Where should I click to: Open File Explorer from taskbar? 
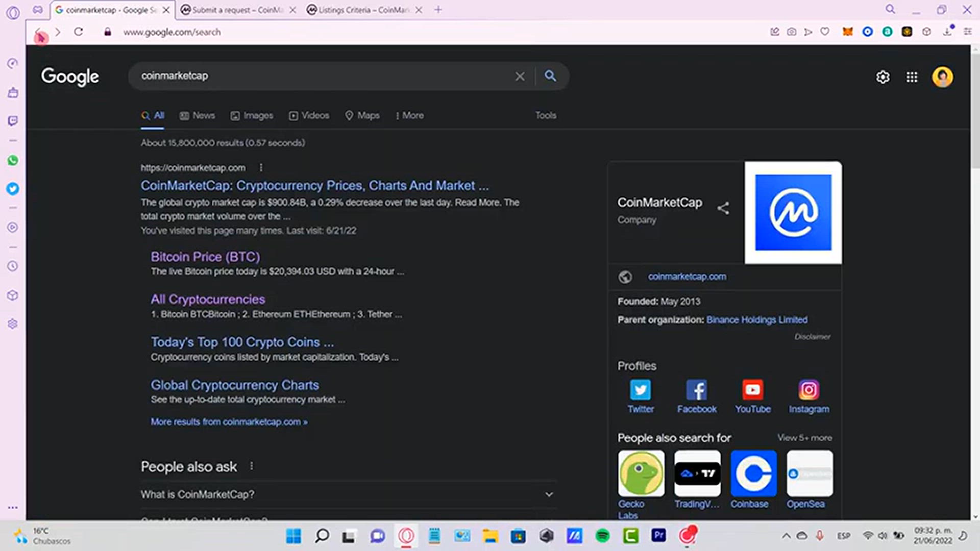tap(491, 536)
